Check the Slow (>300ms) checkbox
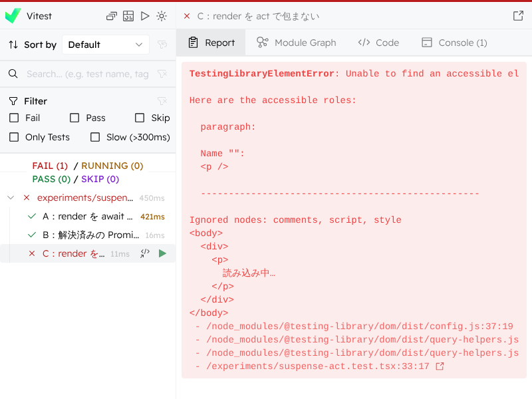Image resolution: width=532 pixels, height=399 pixels. (95, 137)
